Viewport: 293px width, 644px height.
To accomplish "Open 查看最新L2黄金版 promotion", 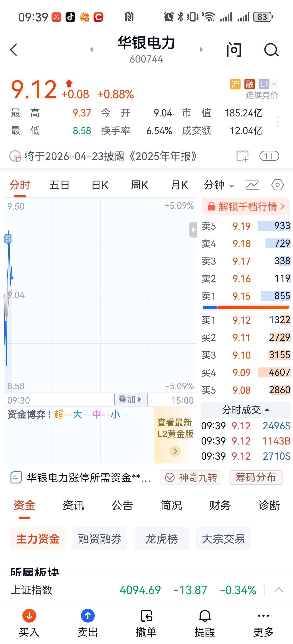I will [175, 435].
